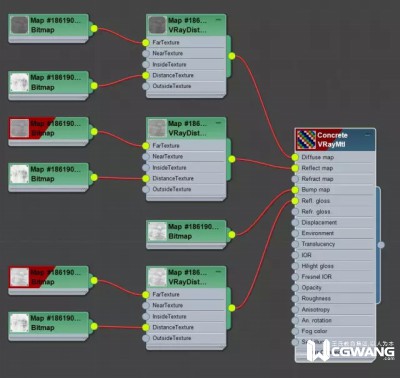Click OutsideTexture socket on VRayDist feeding Reflect map
Screen dimensions: 400x378
point(146,189)
